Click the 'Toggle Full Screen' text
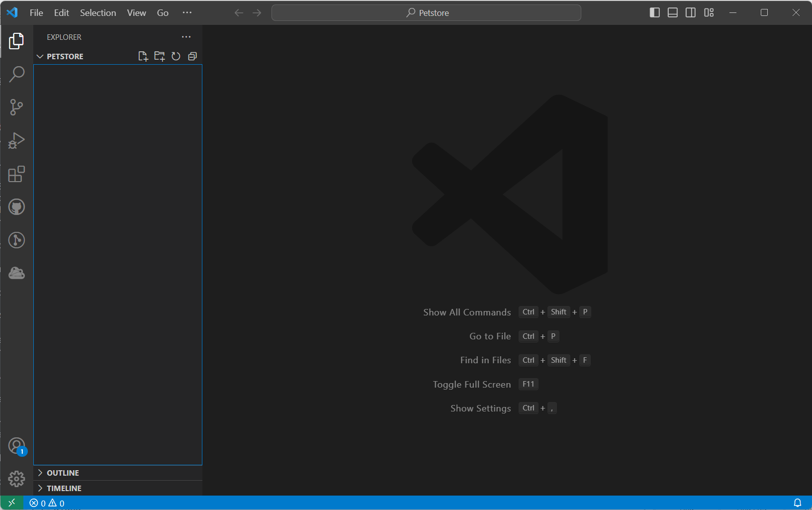812x510 pixels. pos(472,385)
